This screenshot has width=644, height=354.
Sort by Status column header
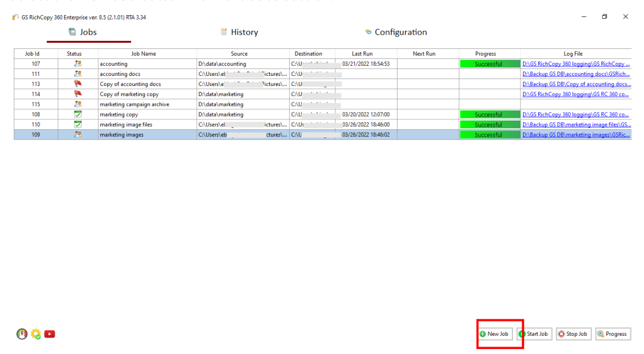pyautogui.click(x=78, y=53)
